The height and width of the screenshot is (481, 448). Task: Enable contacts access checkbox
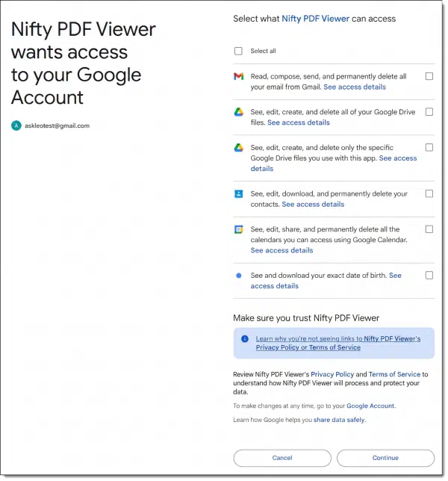pyautogui.click(x=429, y=193)
